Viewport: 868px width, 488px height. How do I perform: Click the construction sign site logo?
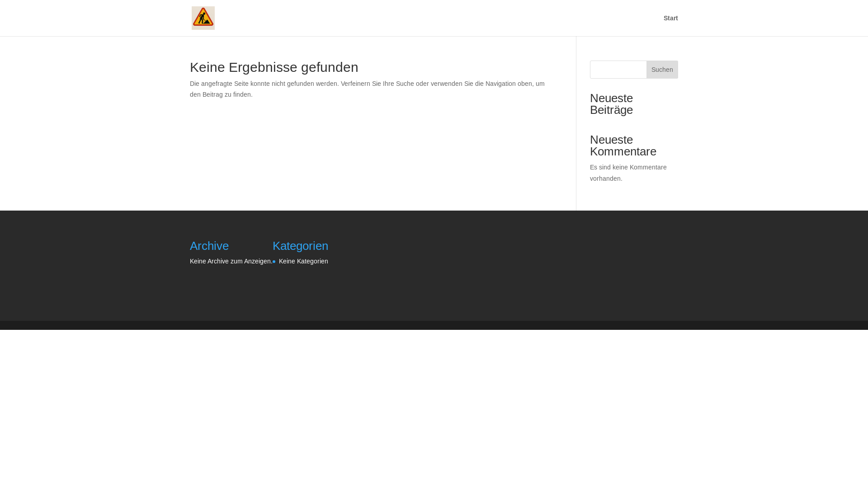[203, 18]
